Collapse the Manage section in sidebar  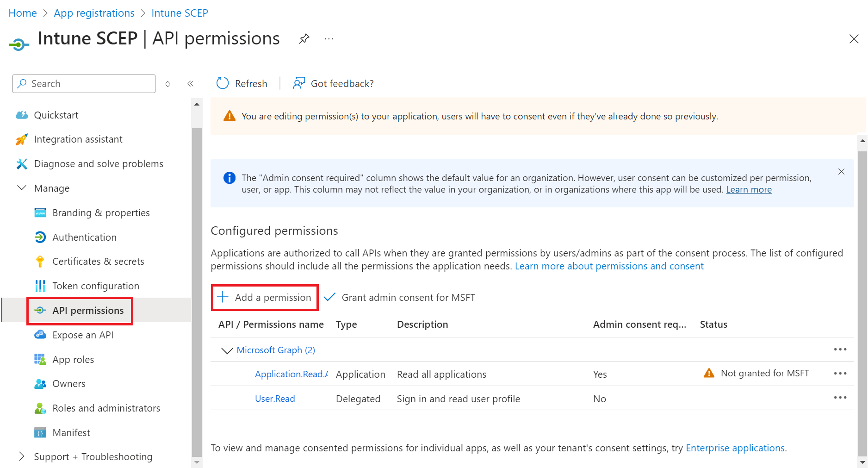tap(22, 188)
